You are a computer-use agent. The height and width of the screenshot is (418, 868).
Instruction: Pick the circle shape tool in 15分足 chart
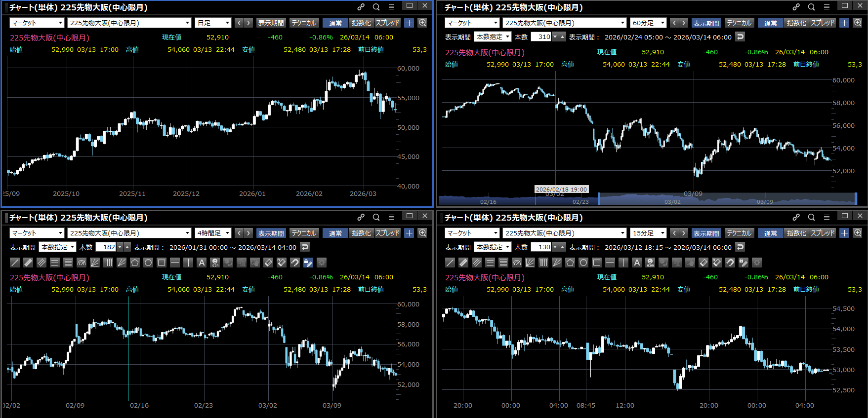coord(583,263)
